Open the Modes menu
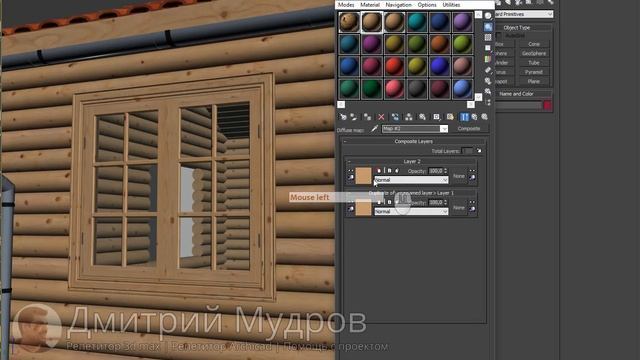The width and height of the screenshot is (640, 360). [x=346, y=4]
